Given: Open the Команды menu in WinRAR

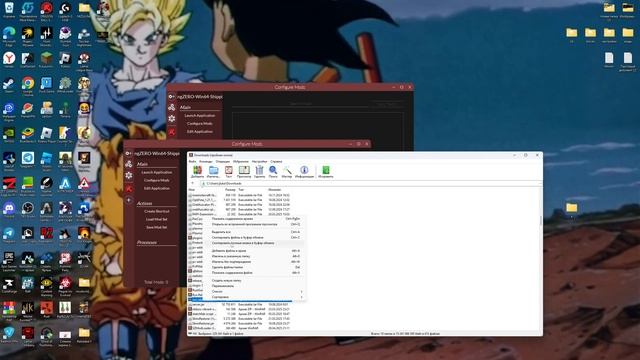Looking at the screenshot, I should [x=206, y=162].
